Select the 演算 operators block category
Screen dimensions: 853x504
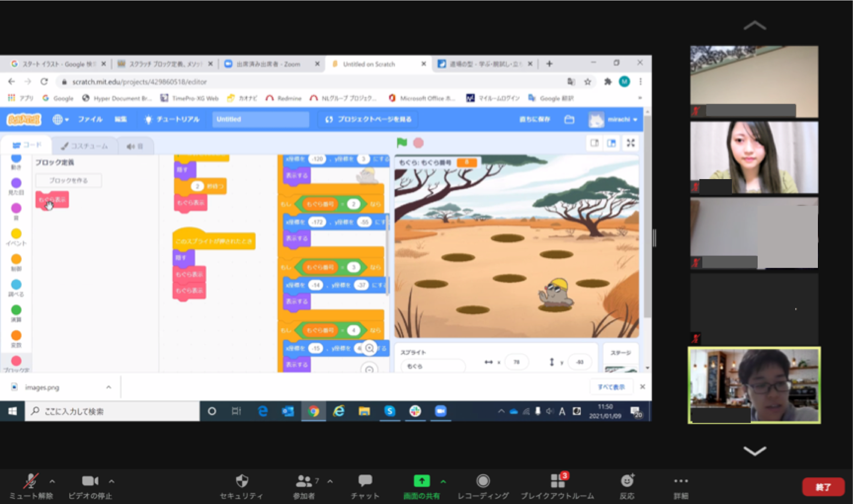pyautogui.click(x=16, y=313)
